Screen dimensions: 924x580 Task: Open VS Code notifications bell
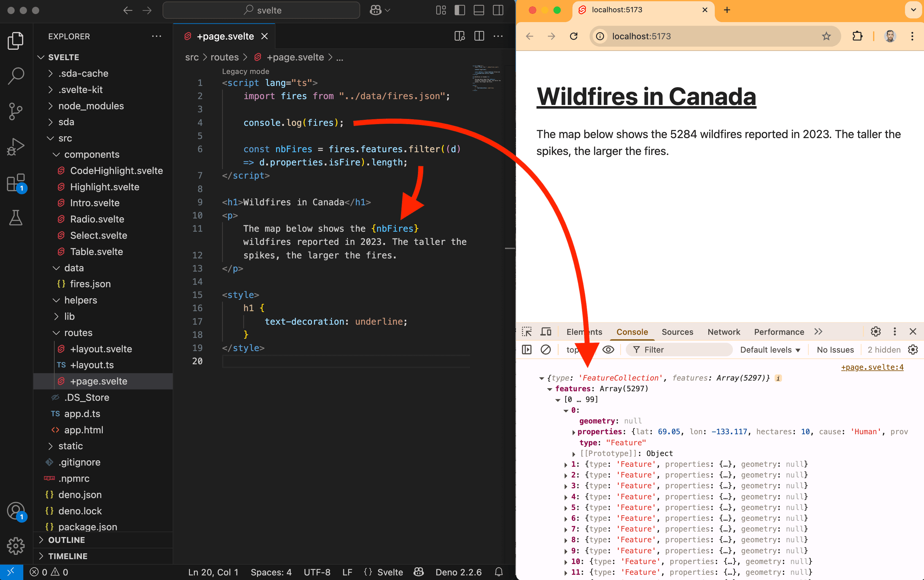coord(499,572)
